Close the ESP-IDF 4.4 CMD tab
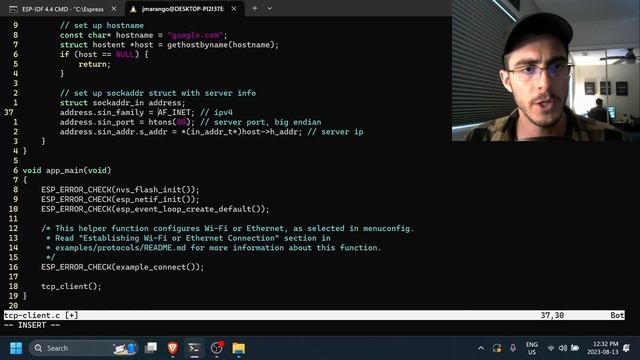Screen dimensions: 640x360 pyautogui.click(x=114, y=9)
